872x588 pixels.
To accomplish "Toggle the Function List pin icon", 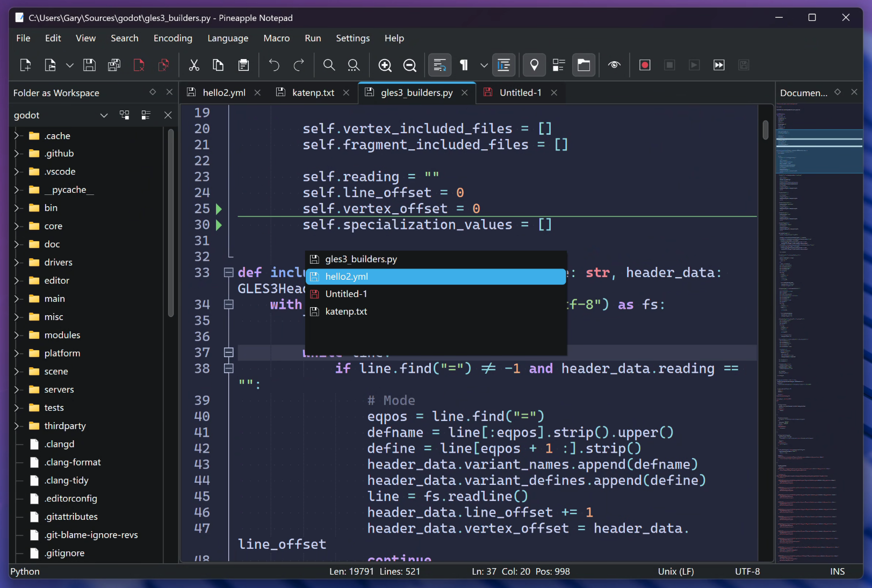I will point(534,65).
